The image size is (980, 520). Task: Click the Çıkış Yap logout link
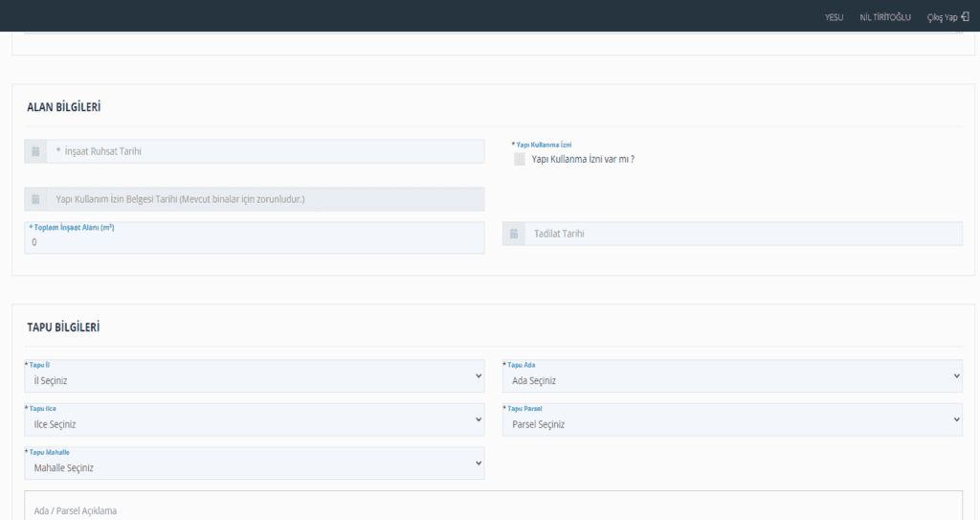point(942,17)
